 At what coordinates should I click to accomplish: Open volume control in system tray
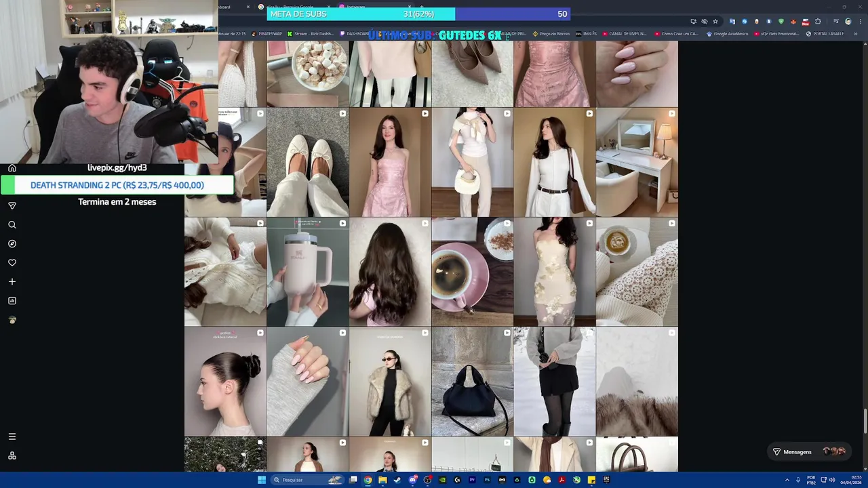pyautogui.click(x=832, y=480)
